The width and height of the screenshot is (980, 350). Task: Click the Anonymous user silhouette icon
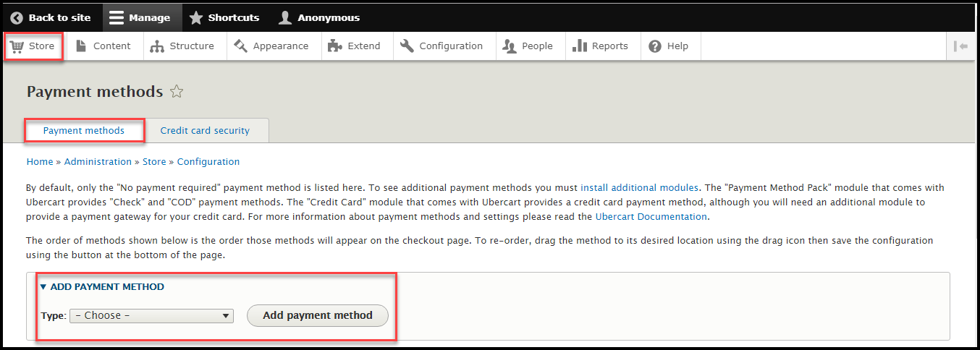[x=285, y=17]
